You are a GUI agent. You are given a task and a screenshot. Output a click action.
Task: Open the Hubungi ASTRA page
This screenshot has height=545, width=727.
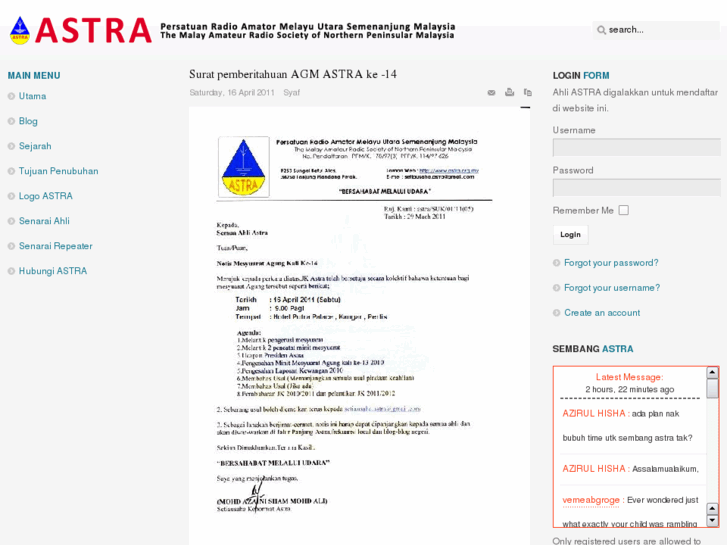point(53,271)
